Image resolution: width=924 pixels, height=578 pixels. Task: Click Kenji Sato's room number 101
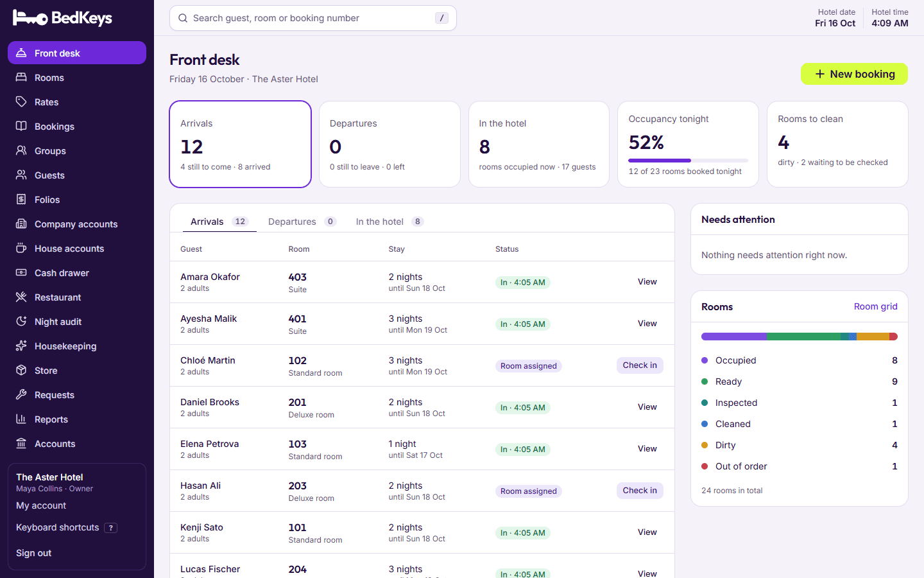tap(297, 528)
